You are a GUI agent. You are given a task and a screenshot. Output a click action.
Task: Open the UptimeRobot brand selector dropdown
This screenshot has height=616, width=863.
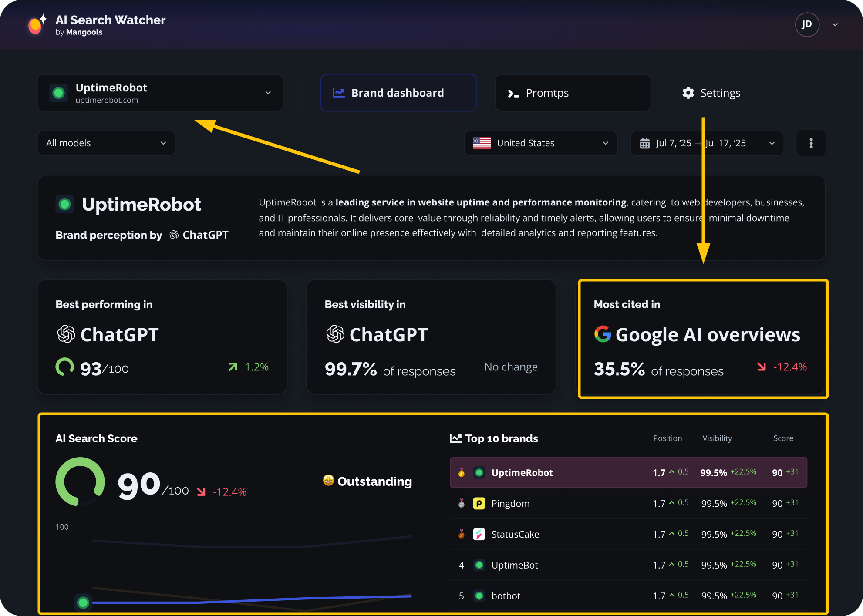[x=268, y=93]
